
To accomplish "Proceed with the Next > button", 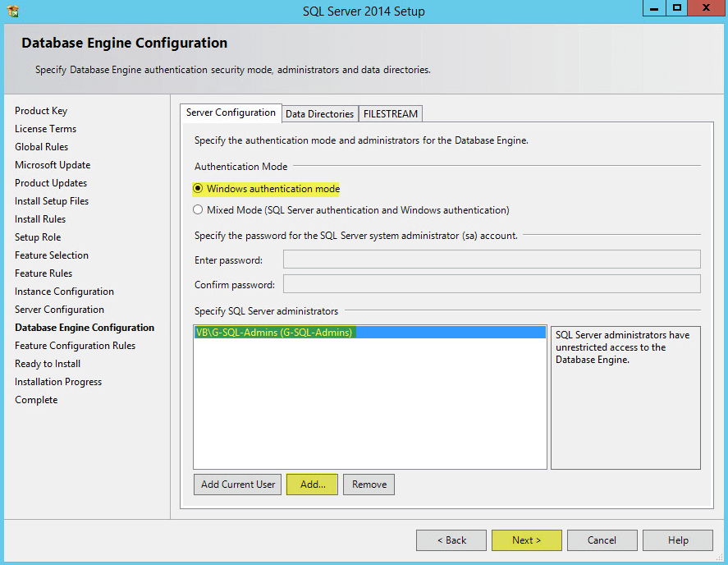I will (x=526, y=540).
